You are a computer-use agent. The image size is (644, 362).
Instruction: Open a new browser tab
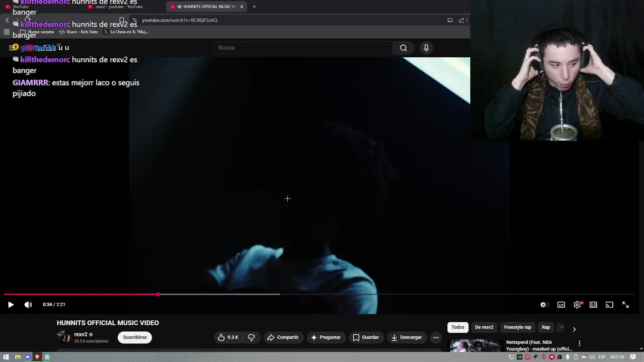pos(254,7)
